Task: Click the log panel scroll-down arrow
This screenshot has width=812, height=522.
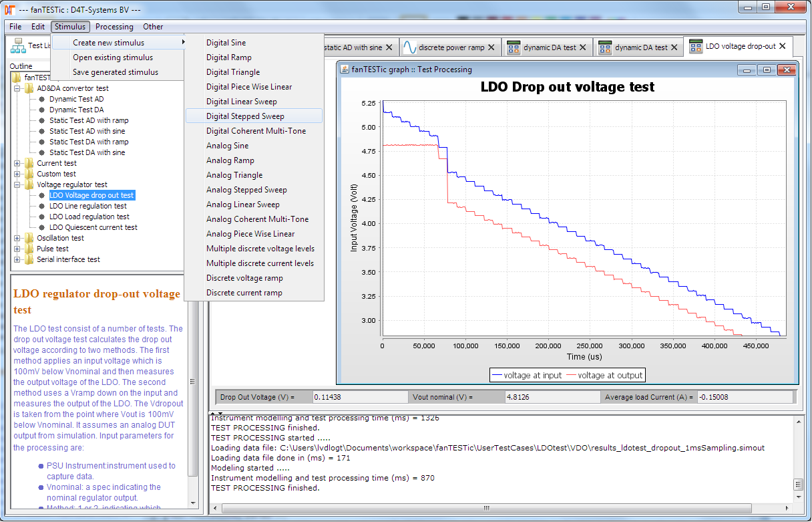Action: tap(799, 497)
